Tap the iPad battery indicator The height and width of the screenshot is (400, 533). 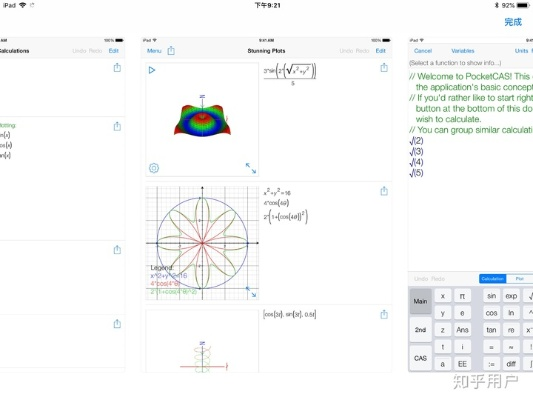(x=523, y=5)
